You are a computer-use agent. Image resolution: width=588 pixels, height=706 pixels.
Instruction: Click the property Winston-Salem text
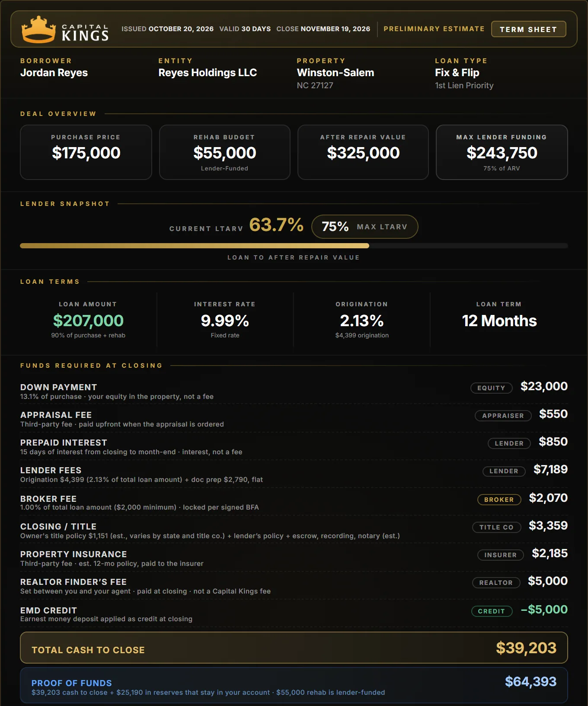click(x=336, y=73)
